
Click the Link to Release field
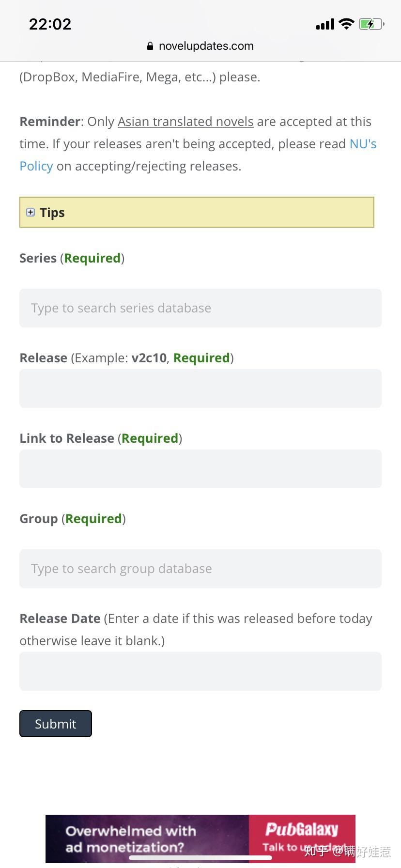click(200, 469)
